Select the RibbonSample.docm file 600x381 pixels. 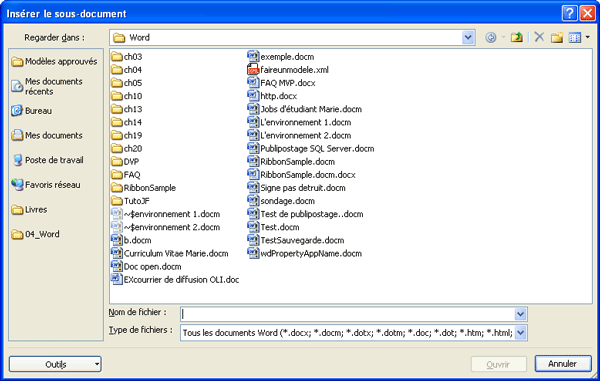(x=291, y=162)
